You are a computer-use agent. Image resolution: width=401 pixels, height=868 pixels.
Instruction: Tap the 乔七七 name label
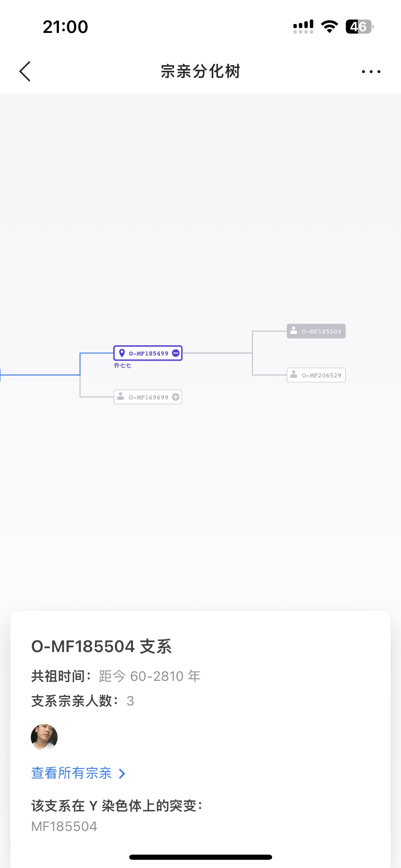pos(122,366)
